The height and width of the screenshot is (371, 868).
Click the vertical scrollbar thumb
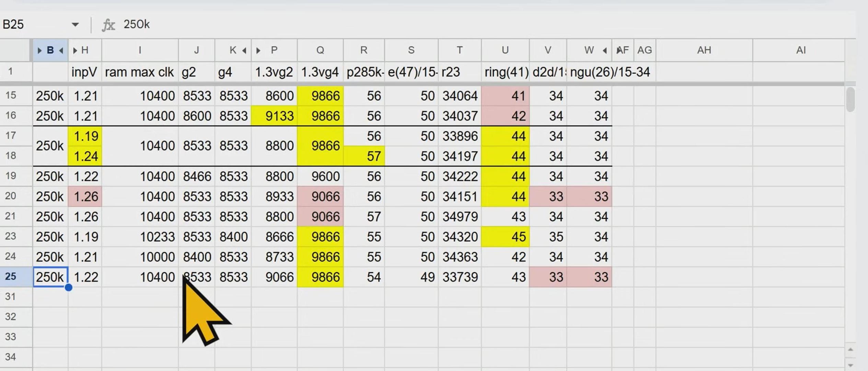850,99
